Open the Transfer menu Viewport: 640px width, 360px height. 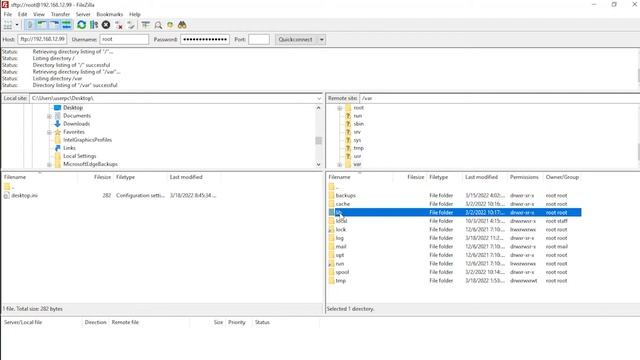[60, 14]
